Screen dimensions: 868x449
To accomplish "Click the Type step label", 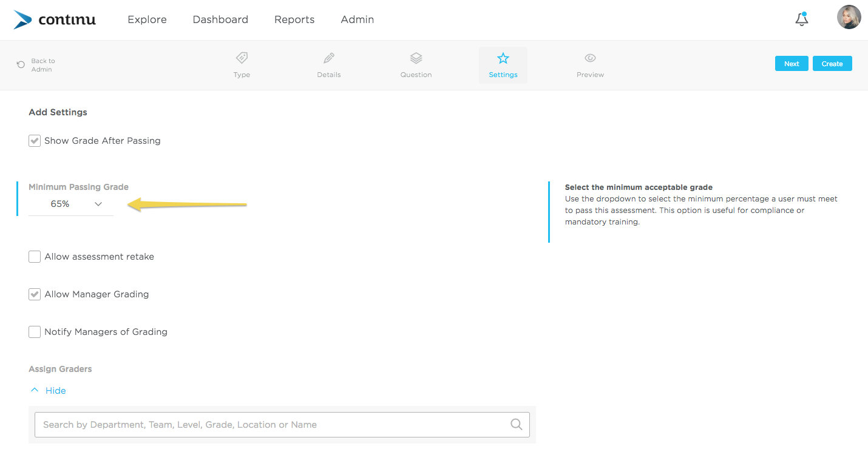I will point(242,75).
